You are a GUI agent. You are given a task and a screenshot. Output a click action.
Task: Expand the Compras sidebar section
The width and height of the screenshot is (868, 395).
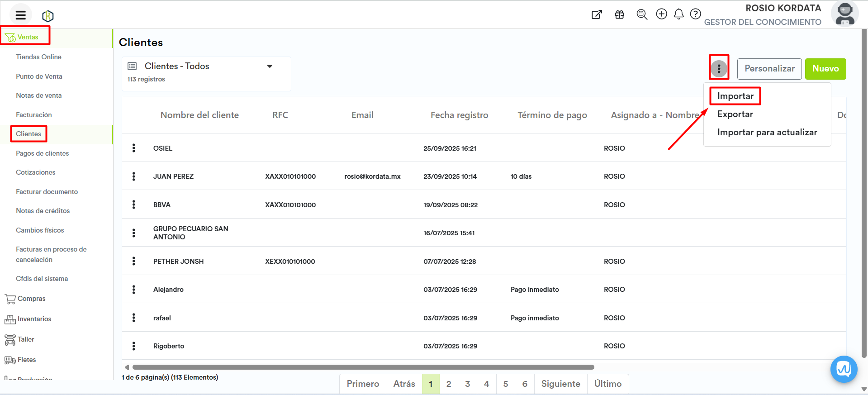coord(31,299)
